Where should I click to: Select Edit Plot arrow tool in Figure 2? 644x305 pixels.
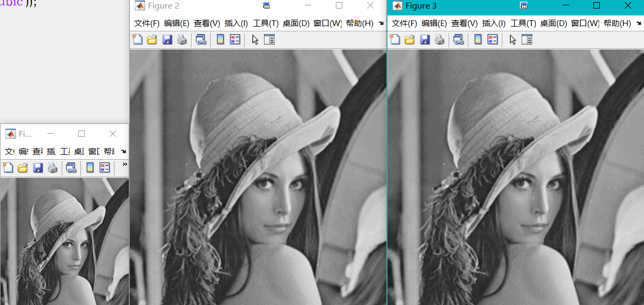click(x=255, y=39)
